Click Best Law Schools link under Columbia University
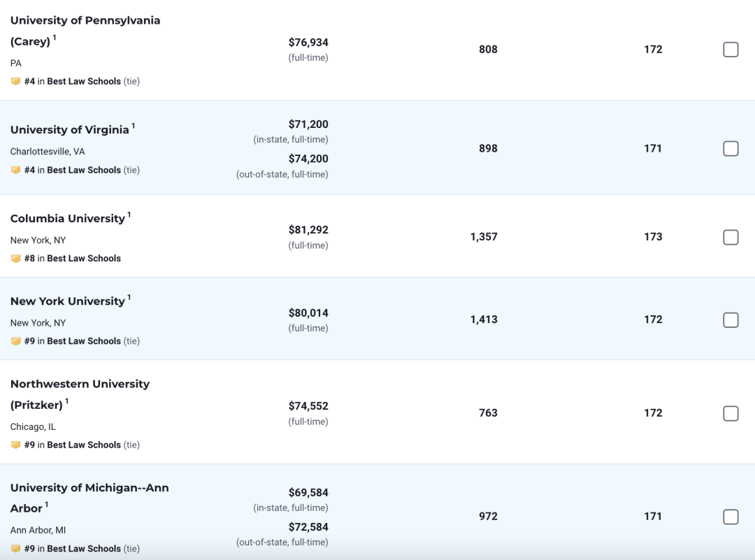This screenshot has height=560, width=755. pyautogui.click(x=84, y=259)
